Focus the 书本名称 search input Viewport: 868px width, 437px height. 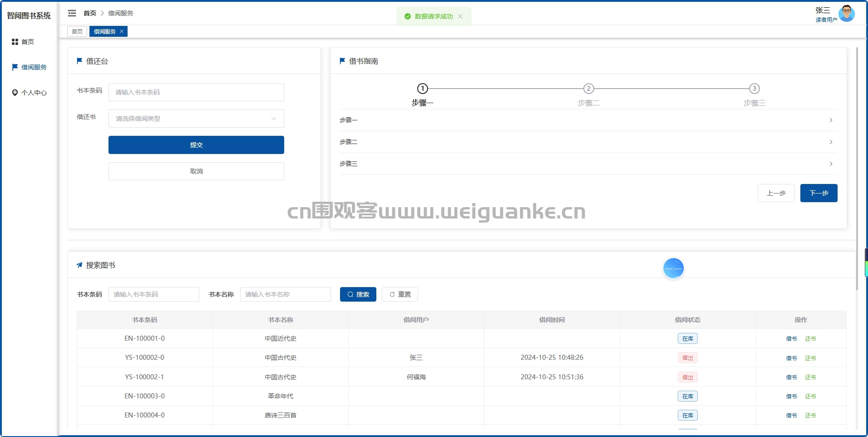[285, 294]
